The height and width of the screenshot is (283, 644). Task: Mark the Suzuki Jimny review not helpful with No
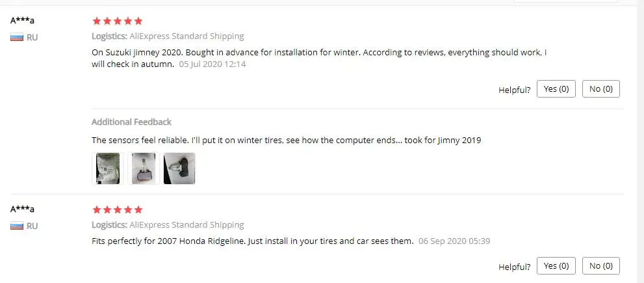pos(601,89)
